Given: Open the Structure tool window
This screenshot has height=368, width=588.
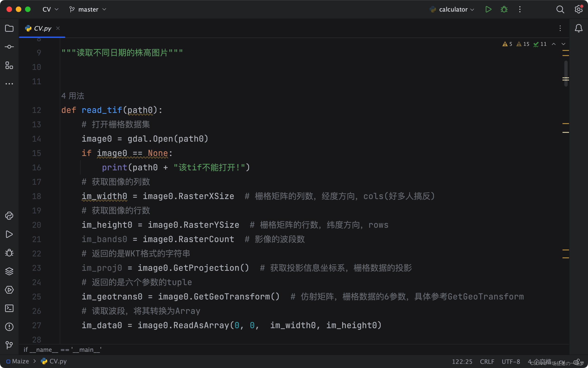Looking at the screenshot, I should coord(9,66).
